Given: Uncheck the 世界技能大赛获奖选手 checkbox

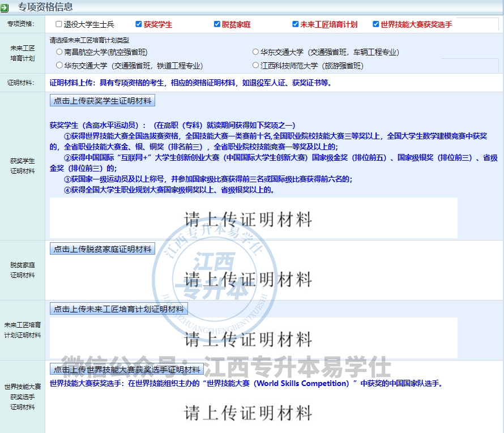Looking at the screenshot, I should [376, 24].
